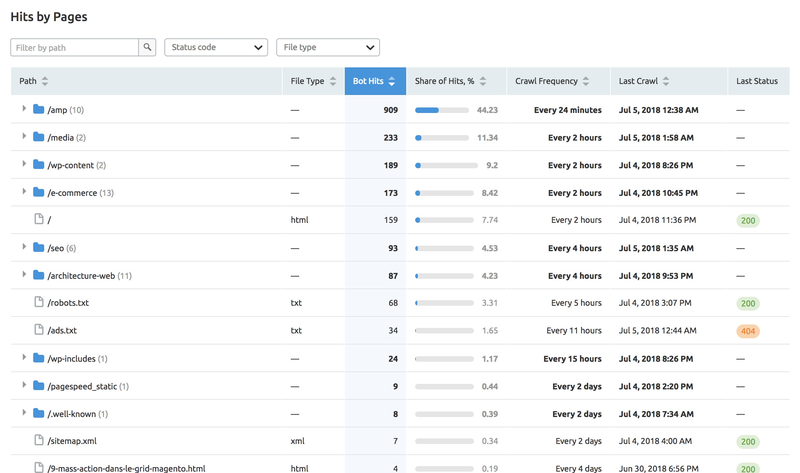Expand the /.well-known folder row

coord(24,413)
